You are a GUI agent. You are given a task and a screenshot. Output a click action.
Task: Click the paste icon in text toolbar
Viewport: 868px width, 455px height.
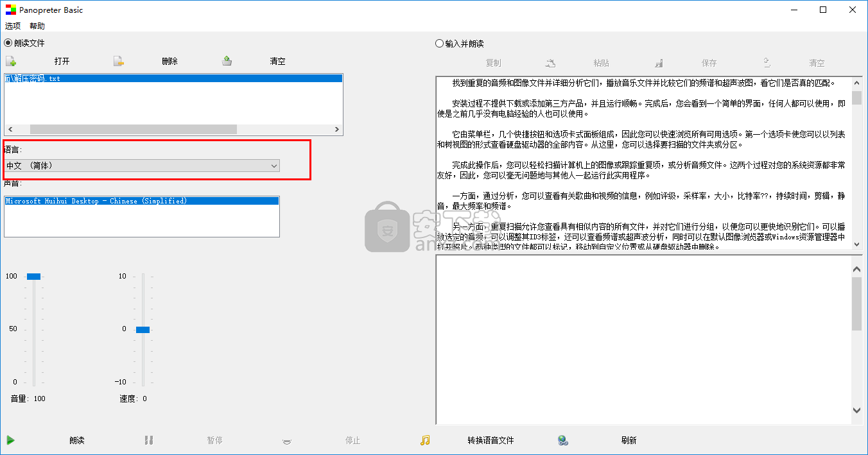(551, 63)
